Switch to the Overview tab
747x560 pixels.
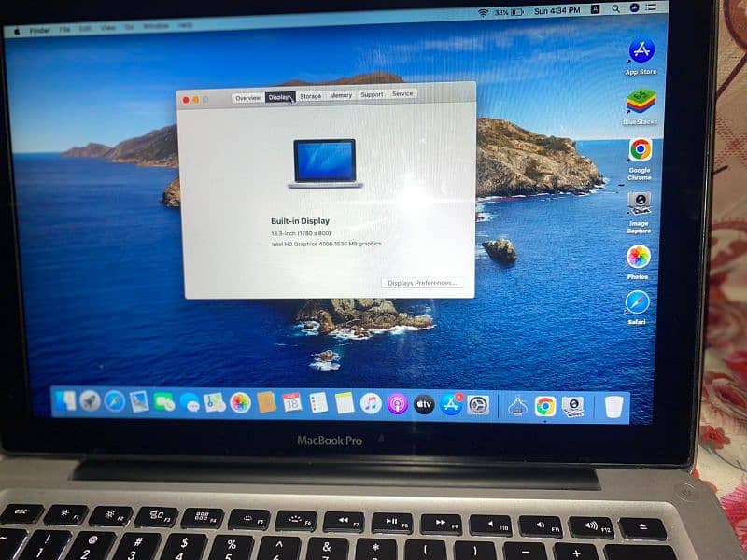(x=247, y=97)
